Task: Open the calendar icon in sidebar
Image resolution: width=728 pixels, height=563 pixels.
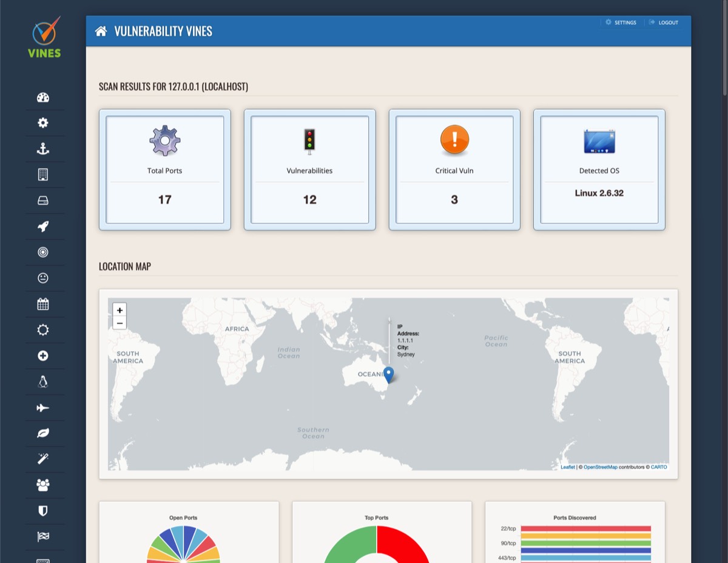Action: point(42,304)
